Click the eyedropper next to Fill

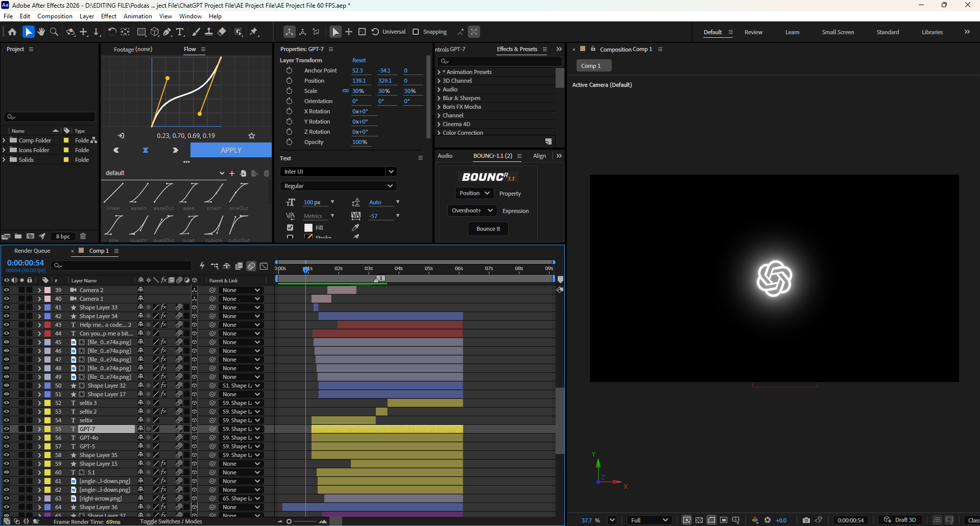tap(355, 228)
